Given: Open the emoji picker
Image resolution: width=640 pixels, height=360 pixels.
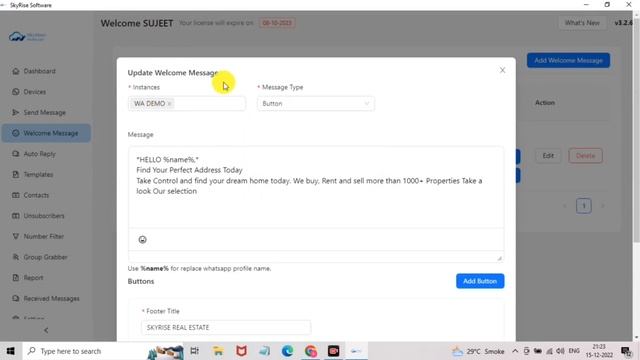Looking at the screenshot, I should [142, 240].
